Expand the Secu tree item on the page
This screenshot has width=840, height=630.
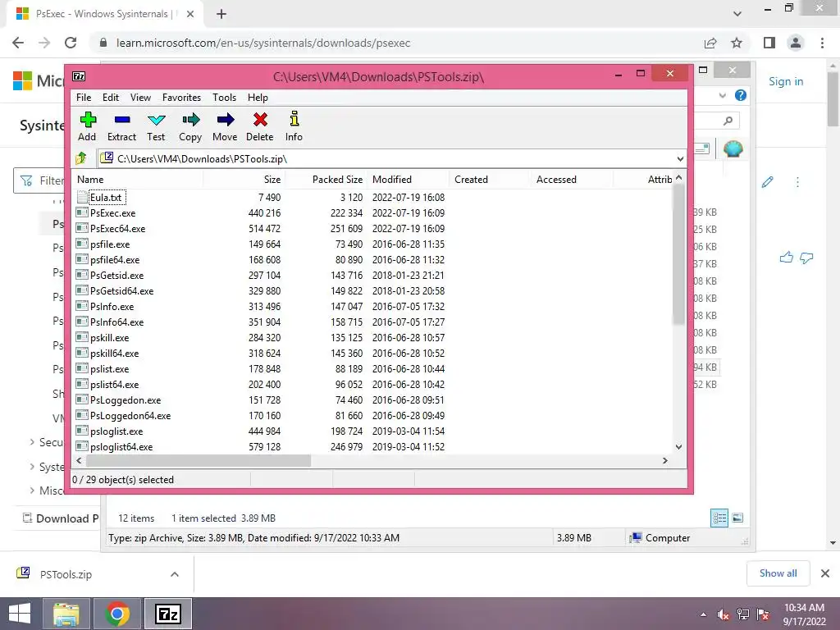pos(32,442)
